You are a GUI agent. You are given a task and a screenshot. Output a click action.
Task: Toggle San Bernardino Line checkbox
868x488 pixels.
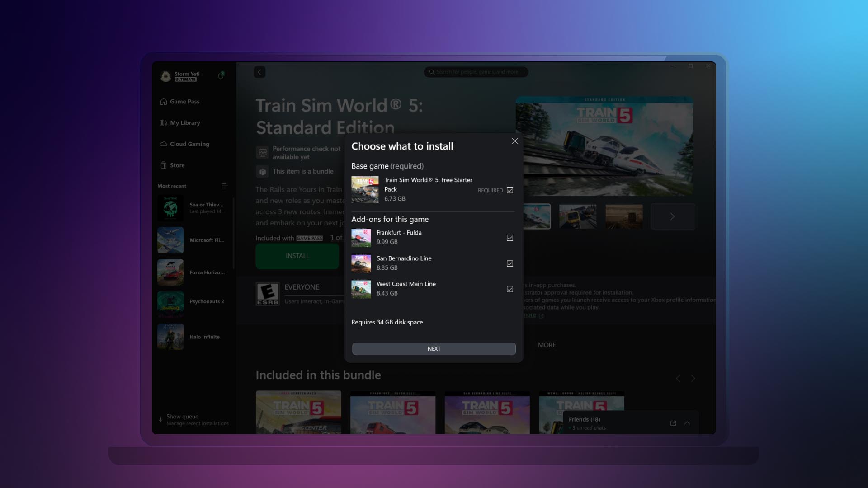coord(509,264)
